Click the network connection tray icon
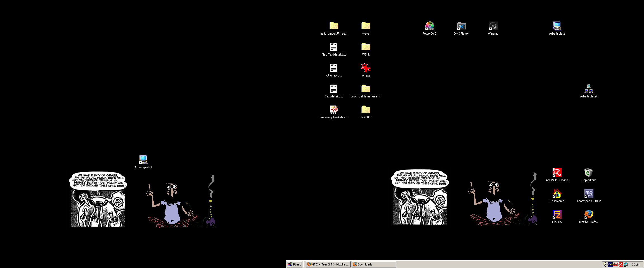The image size is (644, 268). [x=626, y=264]
